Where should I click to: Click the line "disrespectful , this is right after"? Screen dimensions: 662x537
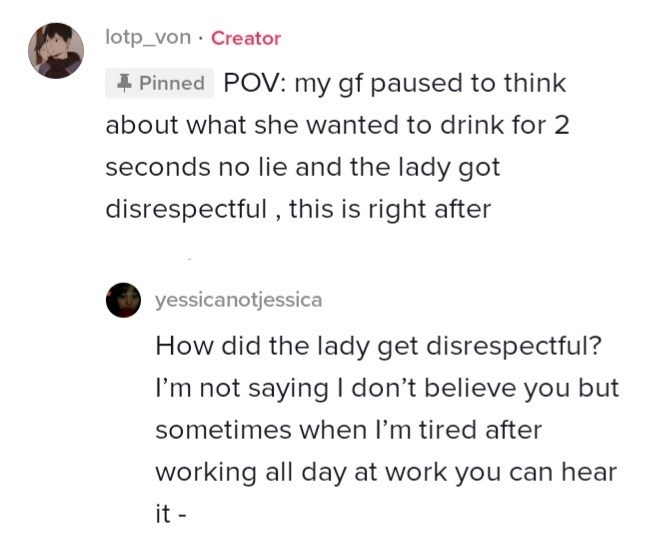coord(298,211)
